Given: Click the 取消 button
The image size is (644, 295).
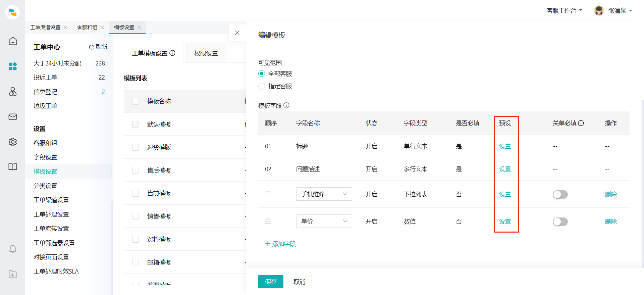Looking at the screenshot, I should [x=299, y=282].
